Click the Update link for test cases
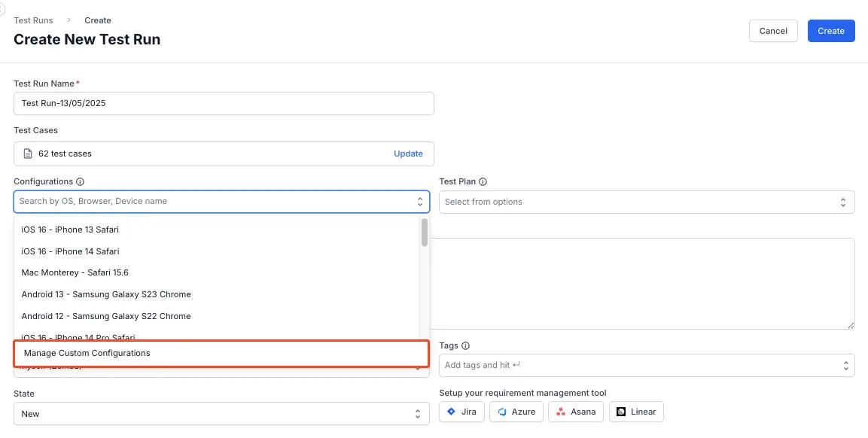Screen dimensions: 868x438 point(408,154)
